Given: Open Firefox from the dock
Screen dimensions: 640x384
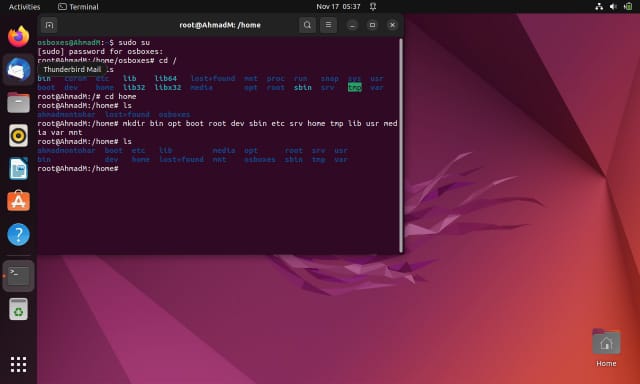Looking at the screenshot, I should [18, 36].
